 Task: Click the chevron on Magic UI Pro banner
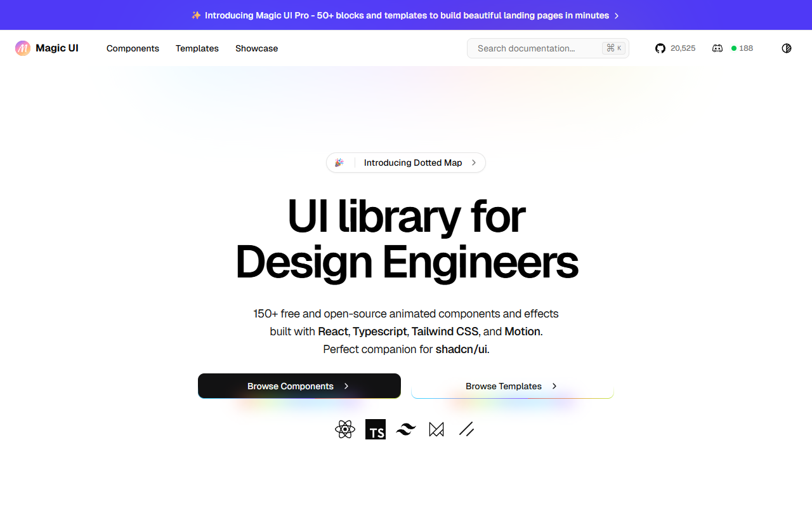point(617,15)
